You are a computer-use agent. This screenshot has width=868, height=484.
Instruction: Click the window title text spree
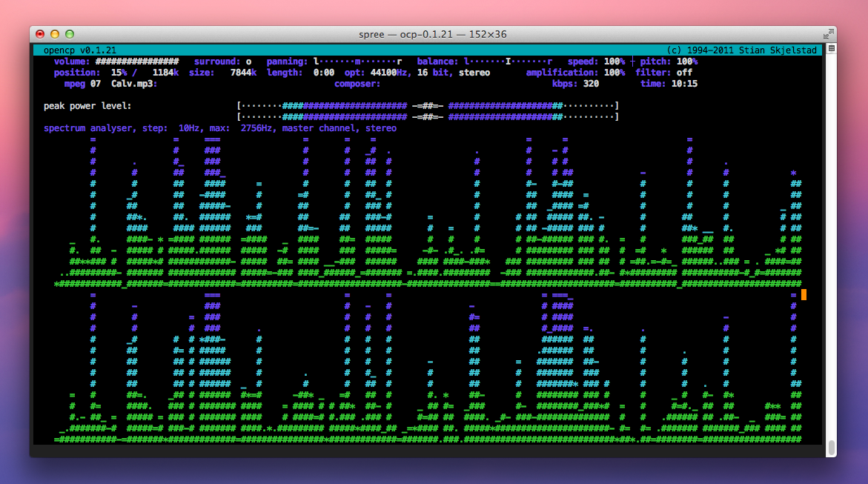[373, 35]
